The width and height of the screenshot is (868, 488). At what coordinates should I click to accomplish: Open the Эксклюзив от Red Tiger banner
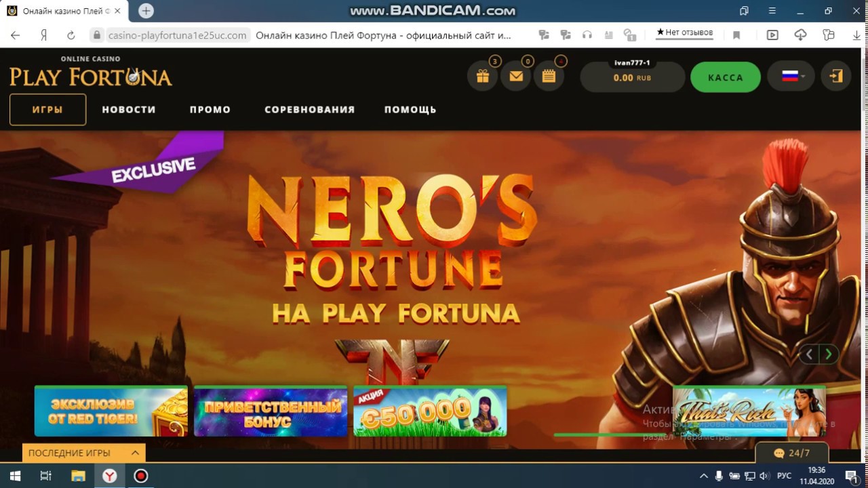tap(111, 411)
